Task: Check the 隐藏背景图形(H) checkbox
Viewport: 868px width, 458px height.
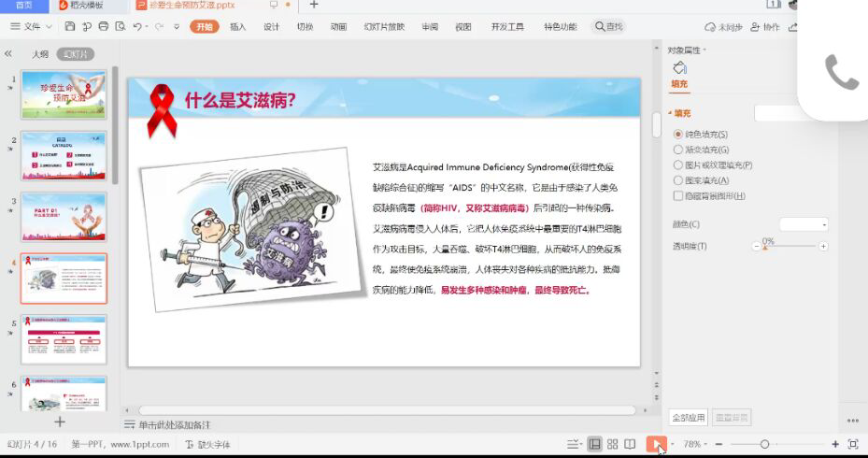Action: 678,195
